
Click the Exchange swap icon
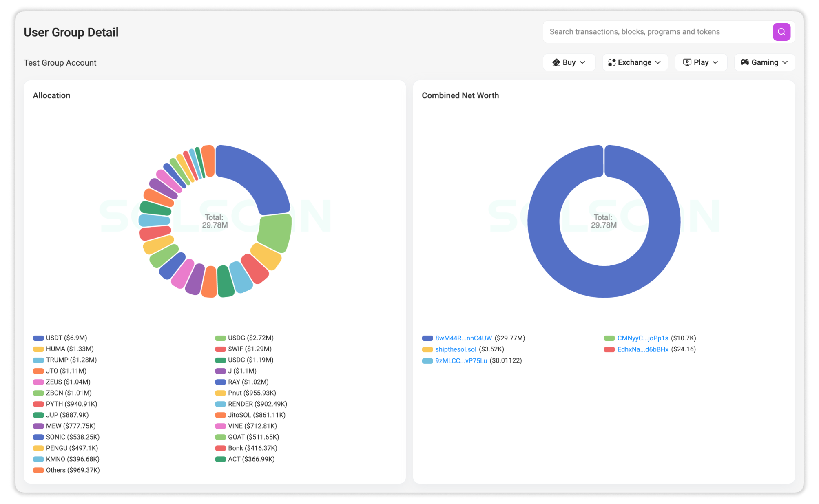pyautogui.click(x=611, y=62)
